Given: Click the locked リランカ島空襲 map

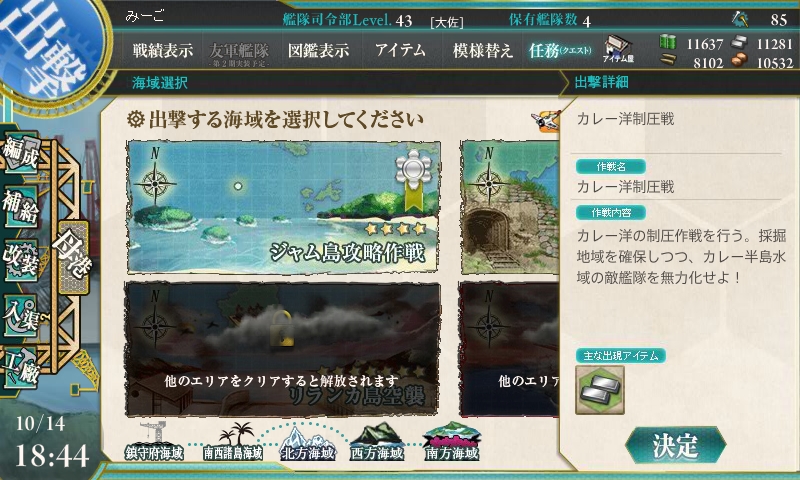Looking at the screenshot, I should pyautogui.click(x=282, y=349).
